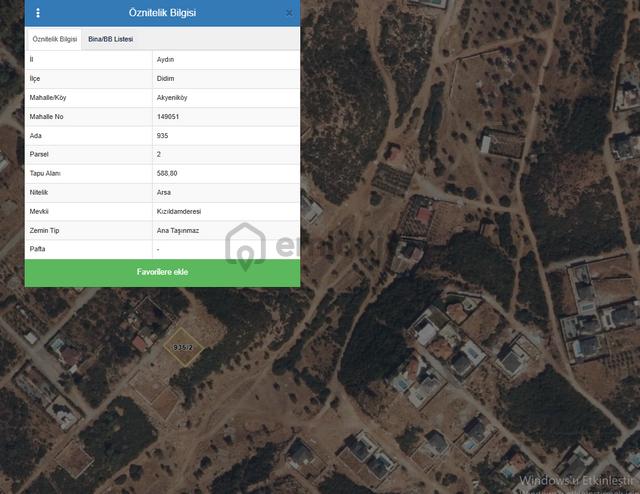Select the Ada value 935
Viewport: 640px width, 494px height.
coord(162,136)
